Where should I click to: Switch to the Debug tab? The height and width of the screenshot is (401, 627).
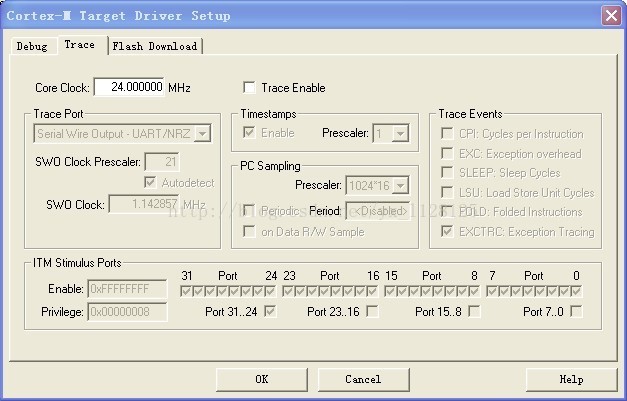point(32,46)
